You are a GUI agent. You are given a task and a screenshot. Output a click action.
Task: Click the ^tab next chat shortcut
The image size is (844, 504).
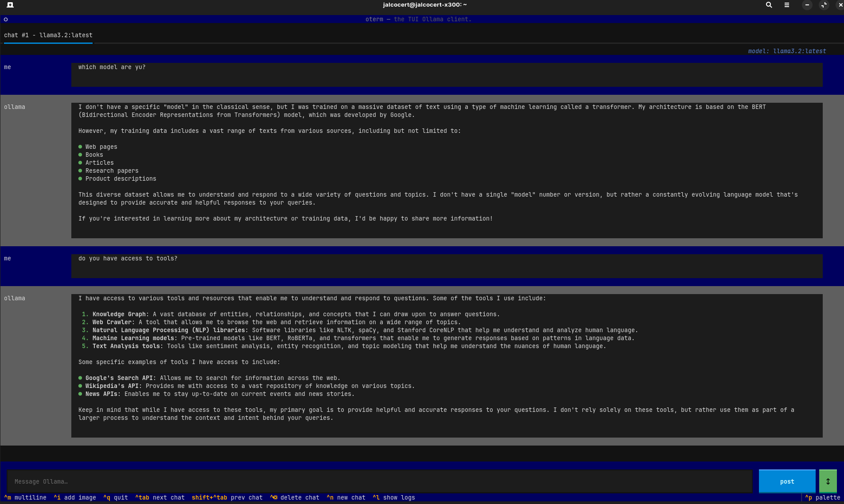click(160, 498)
